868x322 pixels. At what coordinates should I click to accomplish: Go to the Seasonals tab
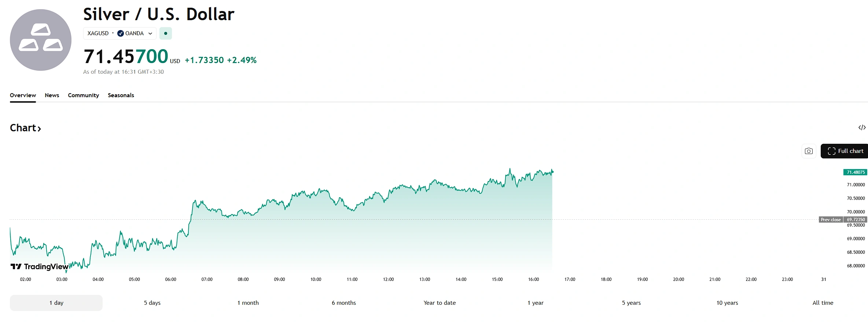pyautogui.click(x=121, y=95)
